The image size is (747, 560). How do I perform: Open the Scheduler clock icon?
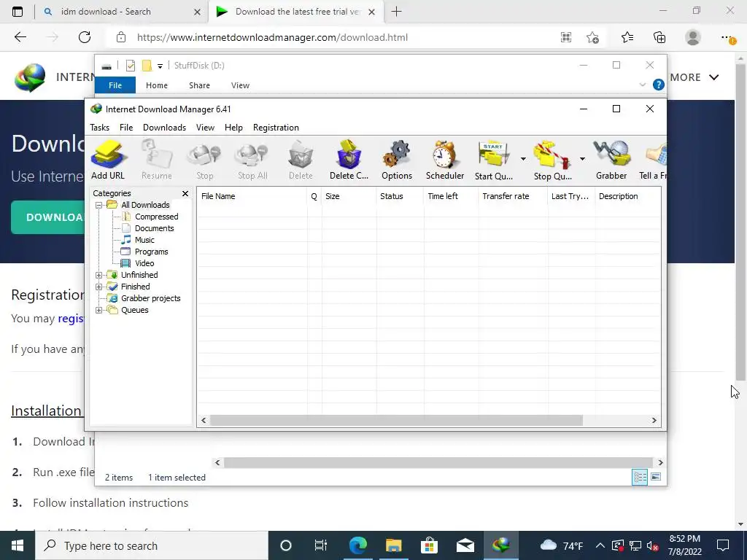[x=445, y=160]
